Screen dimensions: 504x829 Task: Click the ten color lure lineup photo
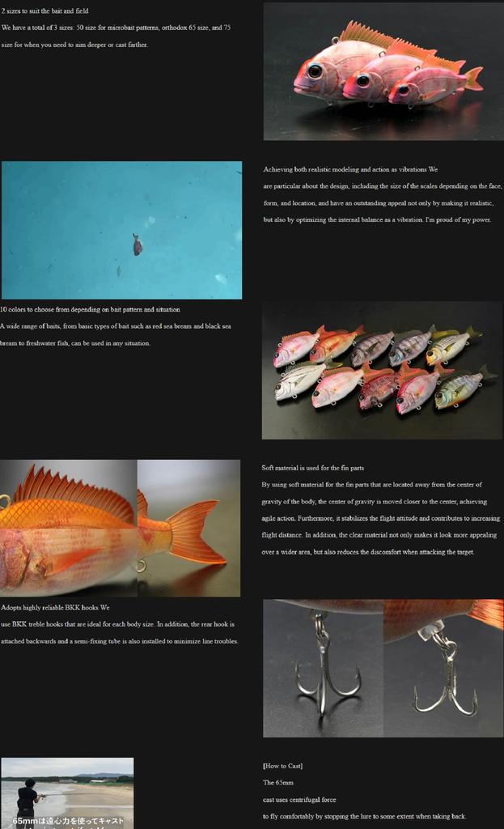[382, 371]
